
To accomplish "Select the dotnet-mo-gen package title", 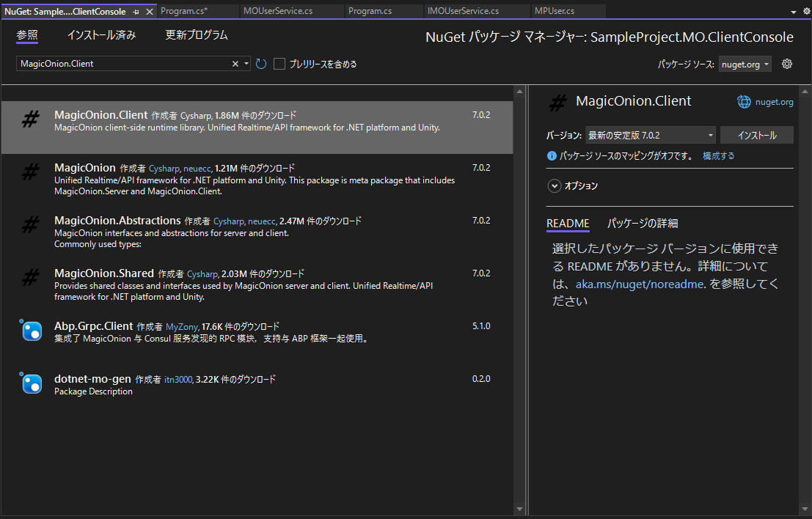I will tap(92, 379).
